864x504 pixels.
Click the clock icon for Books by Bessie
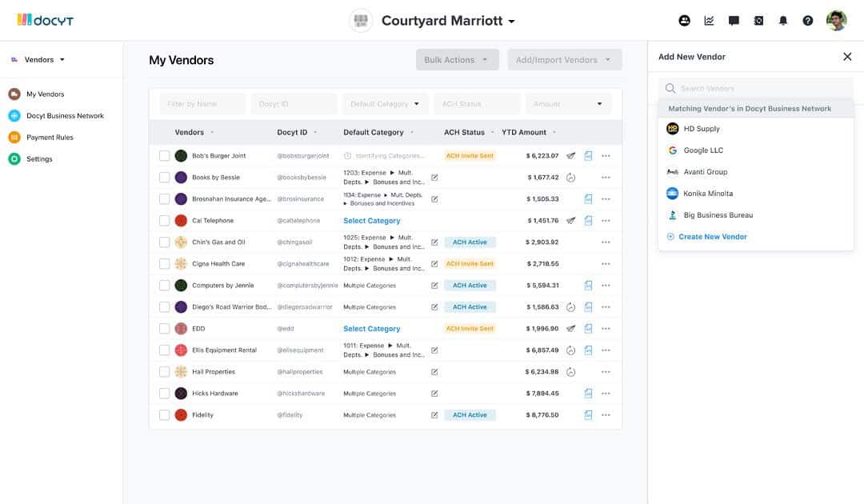(x=571, y=178)
